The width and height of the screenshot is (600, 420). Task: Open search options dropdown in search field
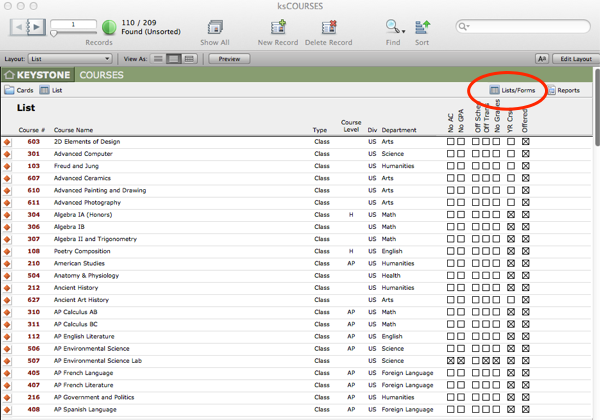[x=464, y=26]
